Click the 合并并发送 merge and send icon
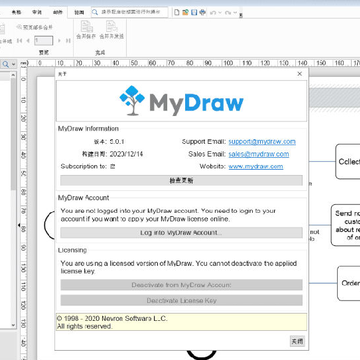Image resolution: width=360 pixels, height=360 pixels. point(111,30)
